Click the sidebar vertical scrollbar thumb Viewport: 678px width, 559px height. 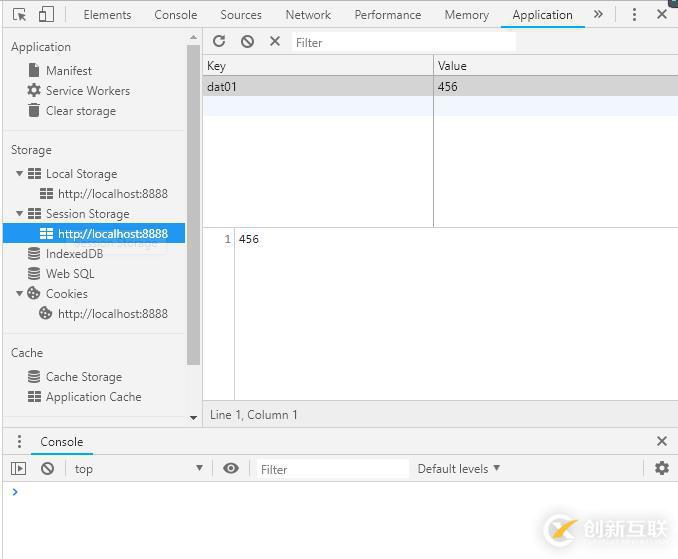pos(193,205)
